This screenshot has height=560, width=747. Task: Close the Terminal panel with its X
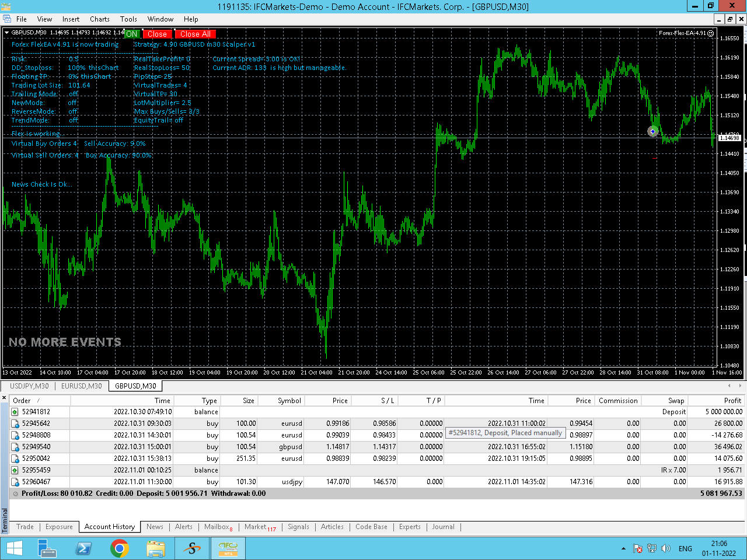pos(4,398)
